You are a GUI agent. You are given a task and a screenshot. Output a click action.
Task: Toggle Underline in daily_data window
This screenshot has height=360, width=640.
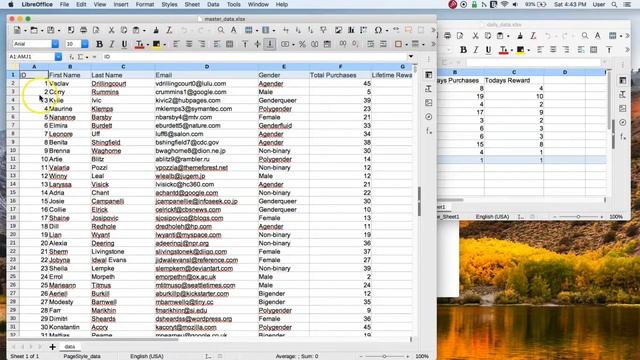pos(488,50)
